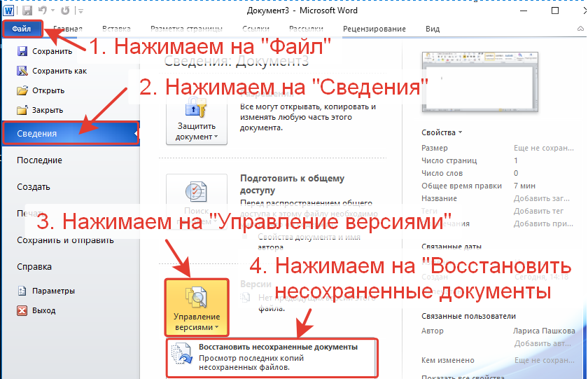Switch to the Рецензирование tab
Image resolution: width=588 pixels, height=379 pixels.
(x=374, y=29)
